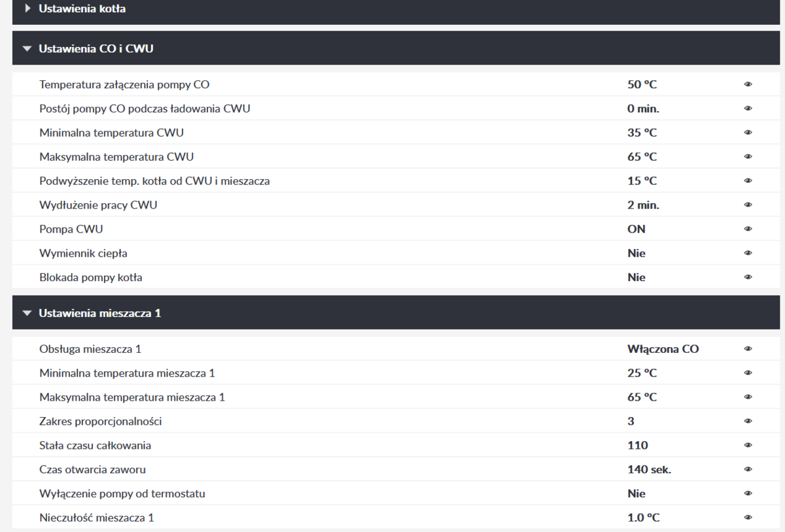Click eye icon for Maksymalna temperatura CWU

748,157
